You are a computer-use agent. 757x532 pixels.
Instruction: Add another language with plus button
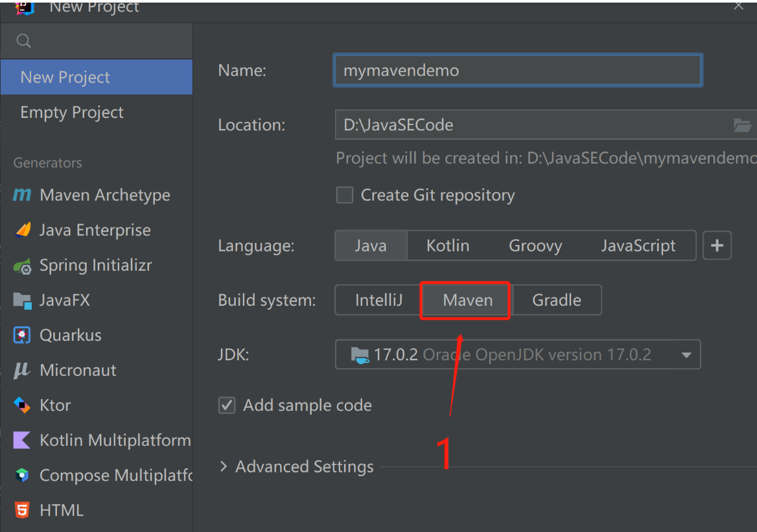pyautogui.click(x=717, y=246)
